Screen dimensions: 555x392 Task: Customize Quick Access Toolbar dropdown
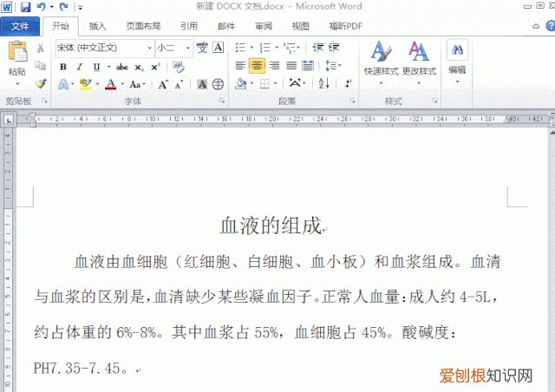click(81, 8)
